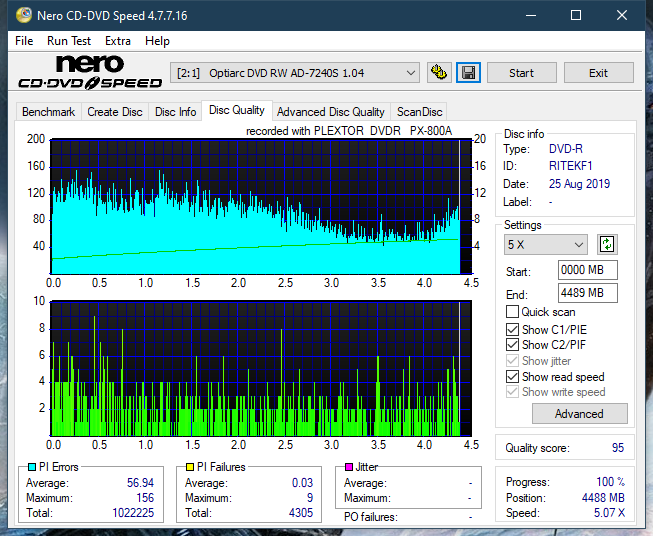Click the drive options icon beside drive selector
The image size is (653, 536).
pos(439,73)
